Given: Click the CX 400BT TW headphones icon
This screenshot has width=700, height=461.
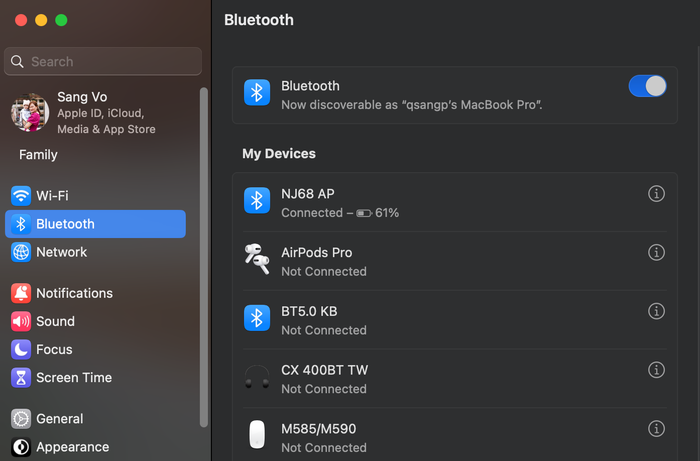Looking at the screenshot, I should point(257,377).
